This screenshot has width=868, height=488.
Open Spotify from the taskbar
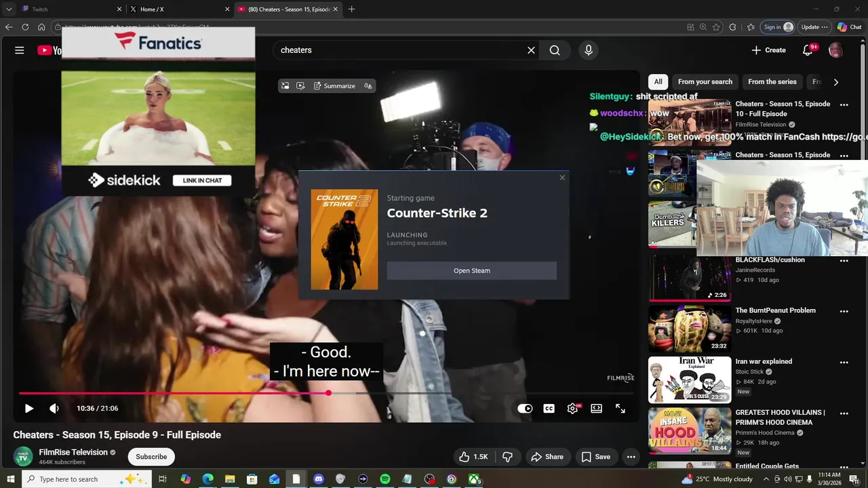point(385,479)
